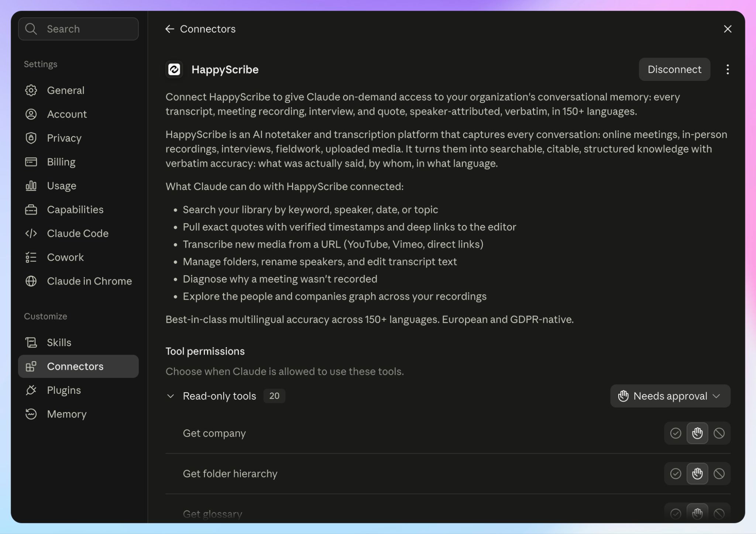Click the HappyScribe logo icon
This screenshot has height=534, width=756.
point(174,69)
